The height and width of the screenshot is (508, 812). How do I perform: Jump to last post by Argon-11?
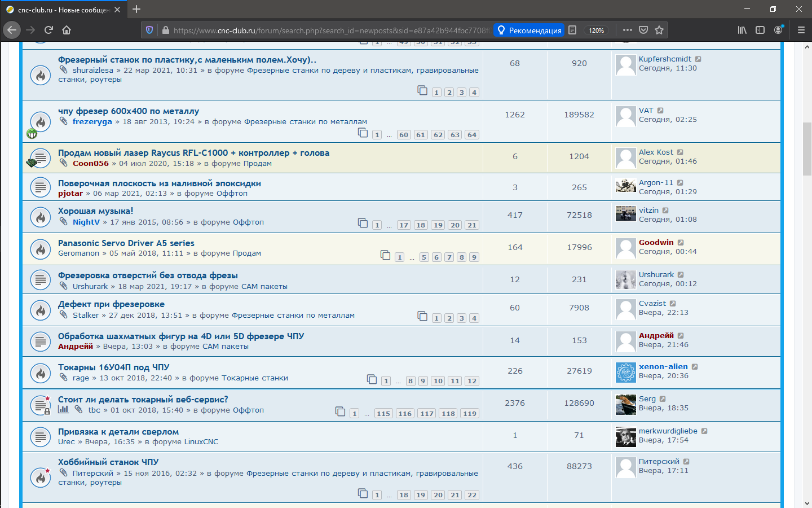680,183
